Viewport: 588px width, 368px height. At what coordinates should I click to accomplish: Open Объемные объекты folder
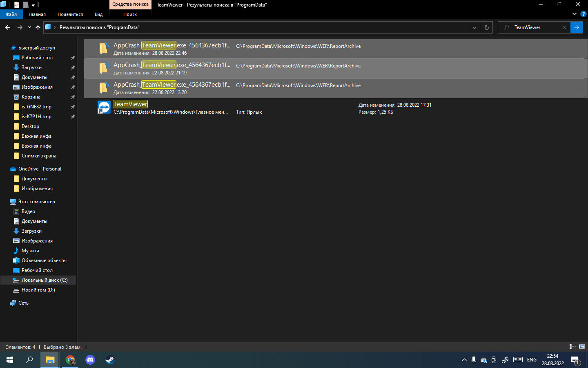tap(44, 260)
